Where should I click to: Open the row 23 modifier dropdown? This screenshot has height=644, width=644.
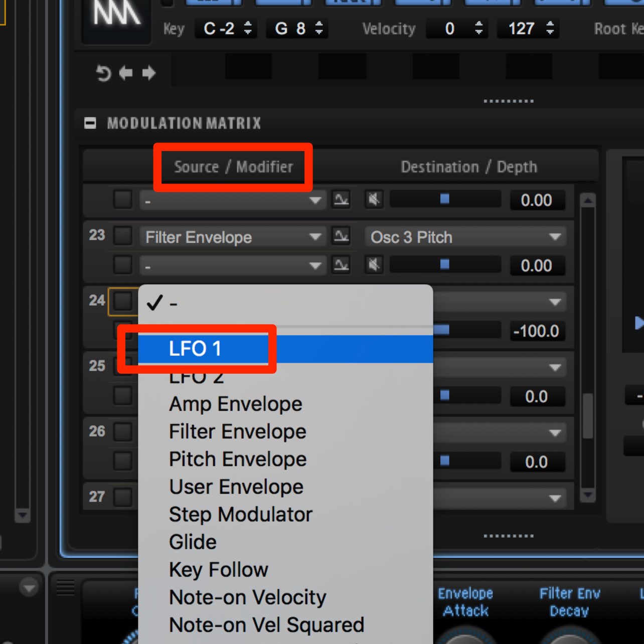pyautogui.click(x=233, y=265)
